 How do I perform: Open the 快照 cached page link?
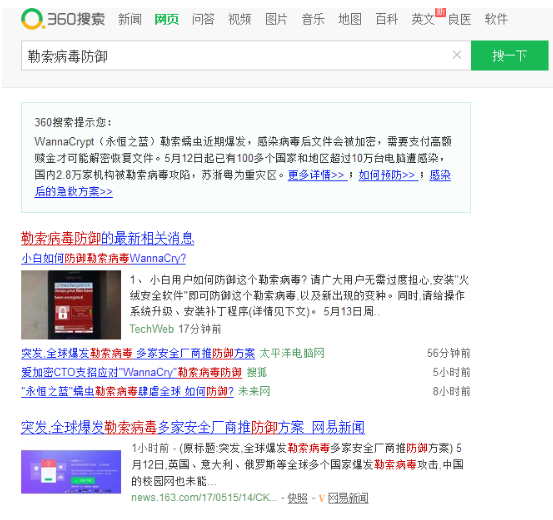[297, 498]
